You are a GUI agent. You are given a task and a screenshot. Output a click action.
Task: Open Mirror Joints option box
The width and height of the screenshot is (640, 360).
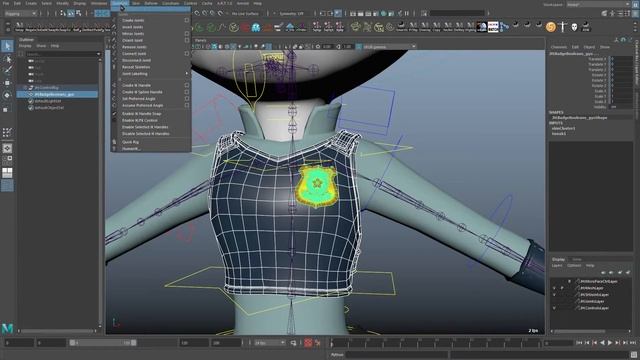187,33
